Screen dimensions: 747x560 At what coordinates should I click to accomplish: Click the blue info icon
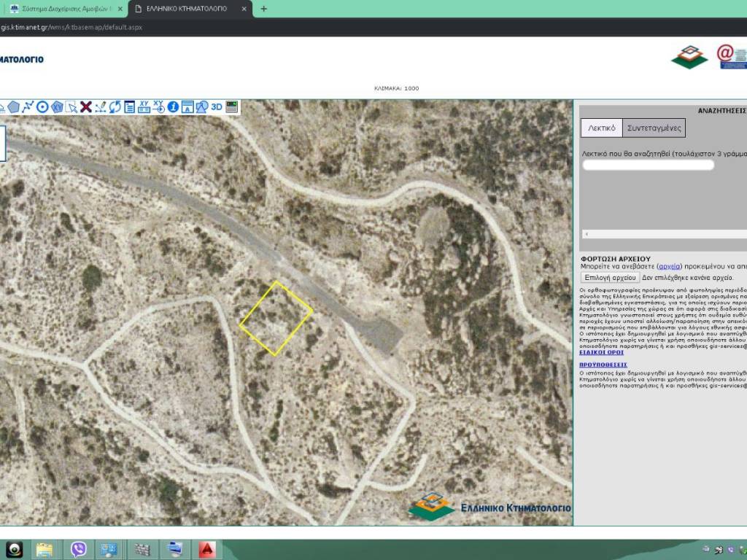pyautogui.click(x=173, y=107)
